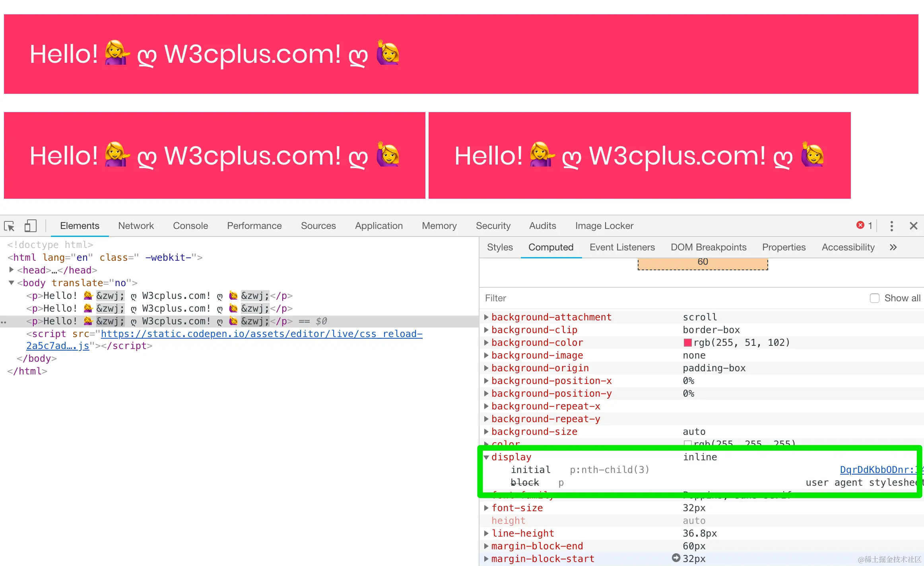Screen dimensions: 924x566
Task: Expand the head element node
Action: [12, 270]
